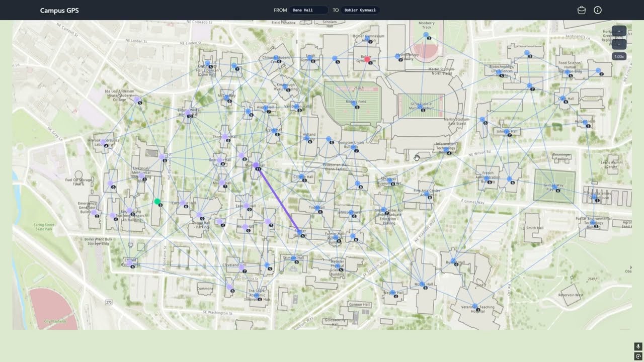The width and height of the screenshot is (644, 362).
Task: Select the College Hall node
Action: tap(302, 177)
